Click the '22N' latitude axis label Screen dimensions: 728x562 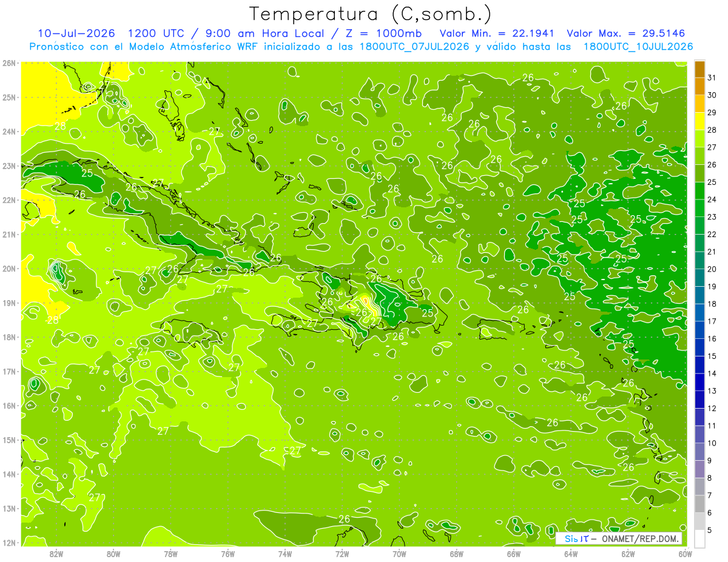click(x=9, y=200)
